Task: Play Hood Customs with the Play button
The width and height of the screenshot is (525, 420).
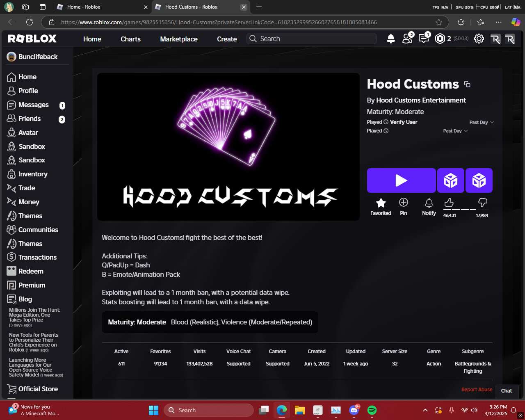Action: [402, 180]
